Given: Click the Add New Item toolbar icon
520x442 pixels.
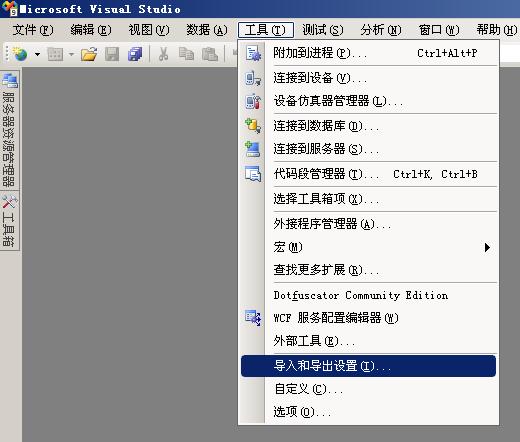Looking at the screenshot, I should (x=55, y=54).
